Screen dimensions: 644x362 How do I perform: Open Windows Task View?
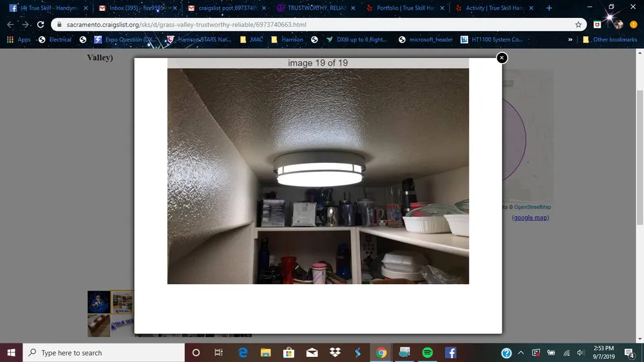[219, 352]
